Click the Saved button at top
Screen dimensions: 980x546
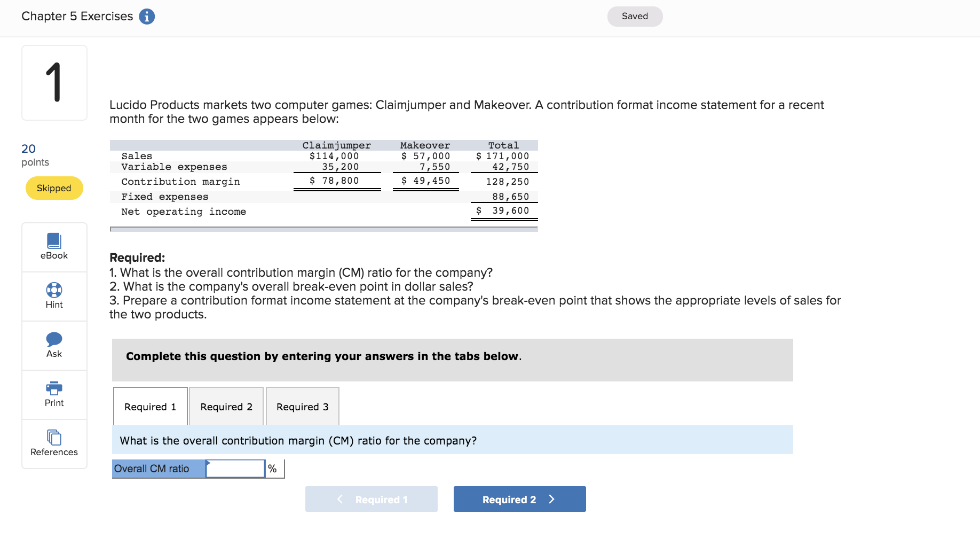635,17
